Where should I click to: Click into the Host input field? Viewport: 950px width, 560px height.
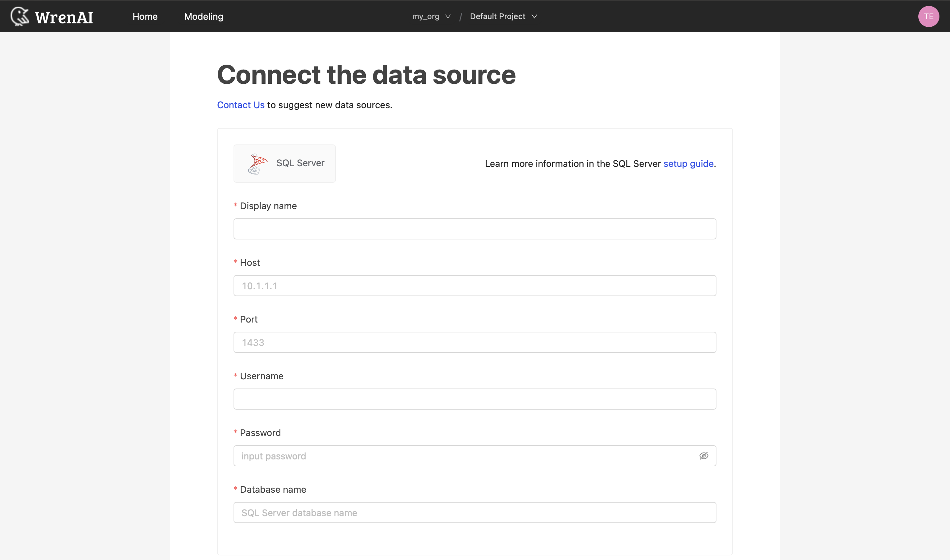[x=475, y=286]
